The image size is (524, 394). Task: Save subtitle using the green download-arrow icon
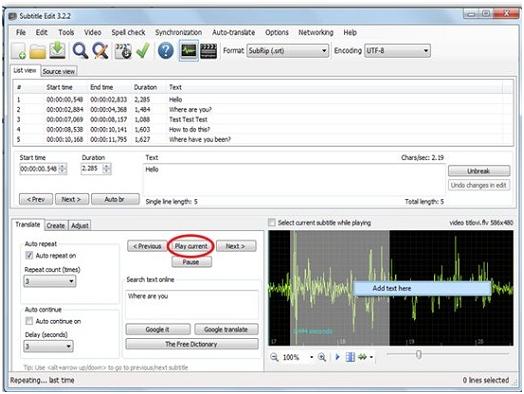pos(57,50)
